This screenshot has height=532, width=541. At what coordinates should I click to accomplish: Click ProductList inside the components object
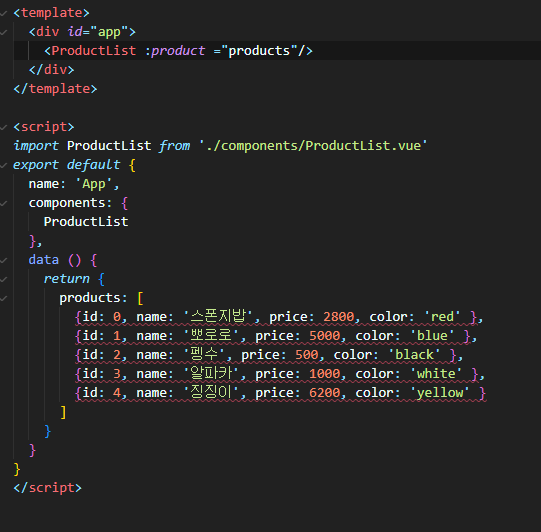(86, 221)
